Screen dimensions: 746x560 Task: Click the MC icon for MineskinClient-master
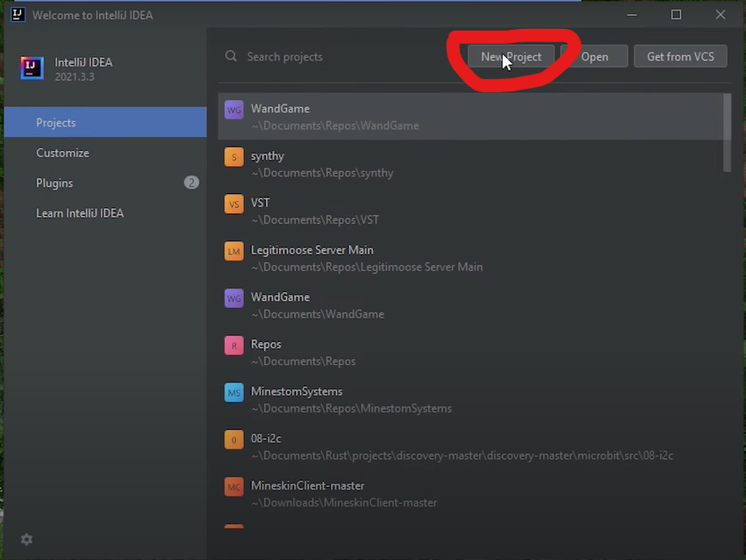click(x=234, y=487)
